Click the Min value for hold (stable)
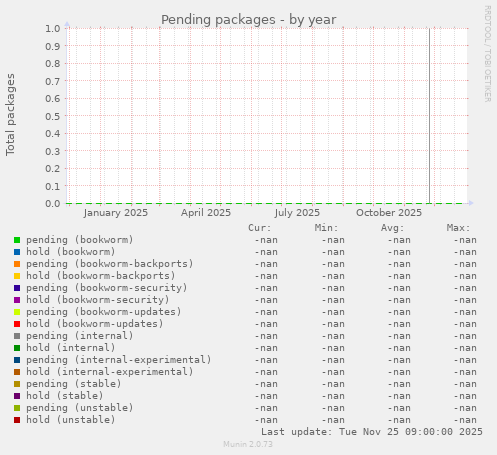This screenshot has width=497, height=455. [333, 396]
